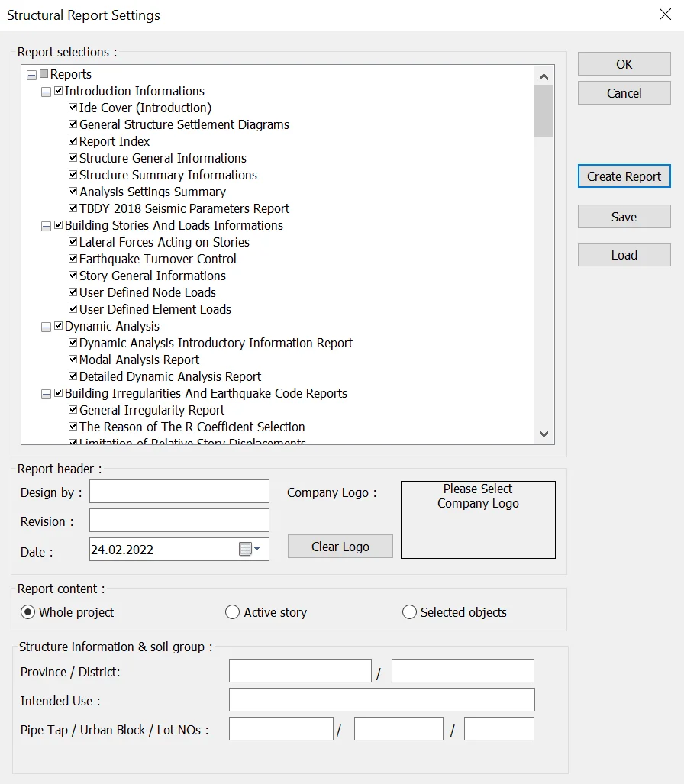Select the Selected objects radio button

tap(409, 612)
